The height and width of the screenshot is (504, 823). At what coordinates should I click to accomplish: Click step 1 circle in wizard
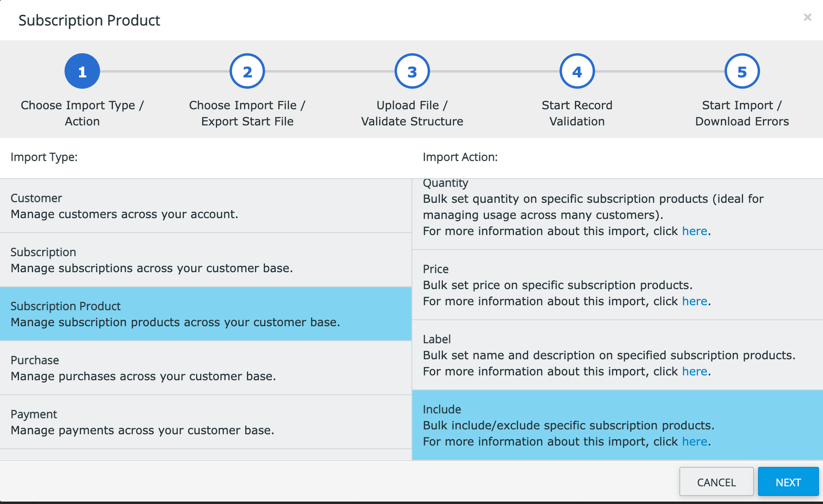[x=82, y=71]
